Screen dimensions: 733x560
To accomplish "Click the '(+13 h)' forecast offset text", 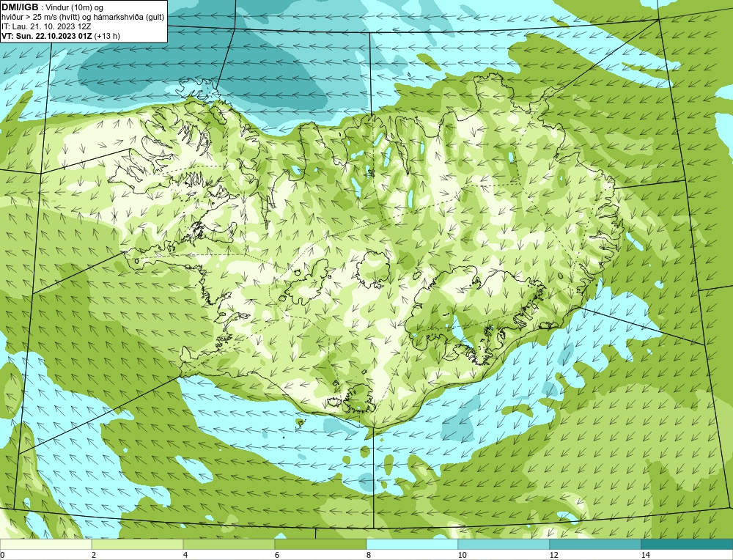I will (x=107, y=36).
